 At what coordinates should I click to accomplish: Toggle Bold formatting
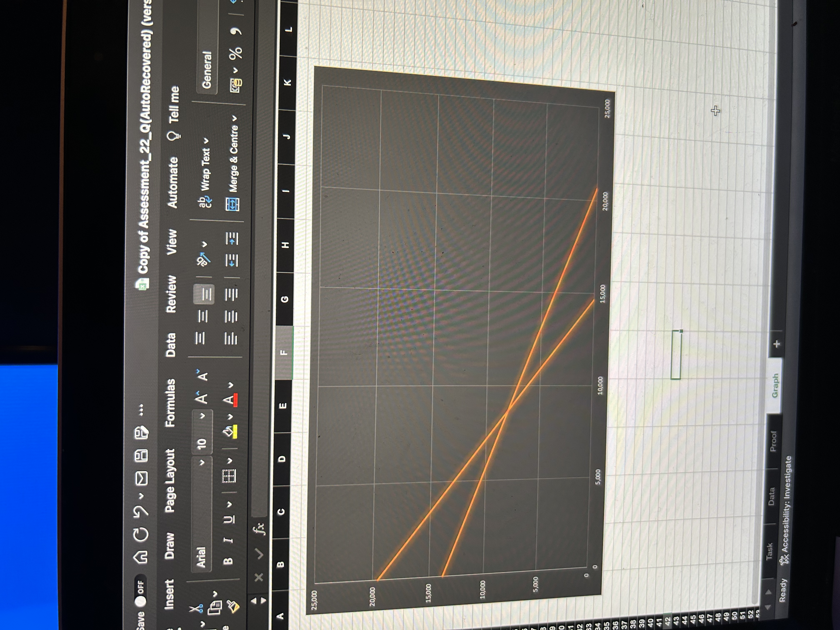point(227,560)
